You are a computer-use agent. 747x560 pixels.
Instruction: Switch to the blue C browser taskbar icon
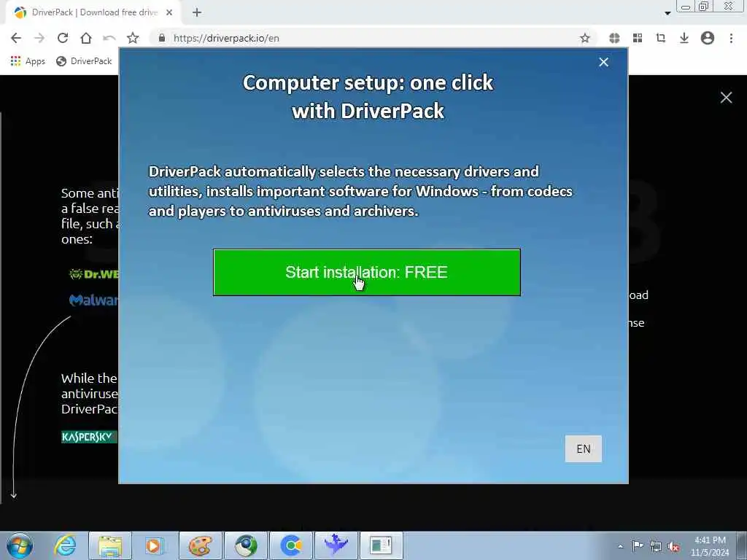point(291,545)
